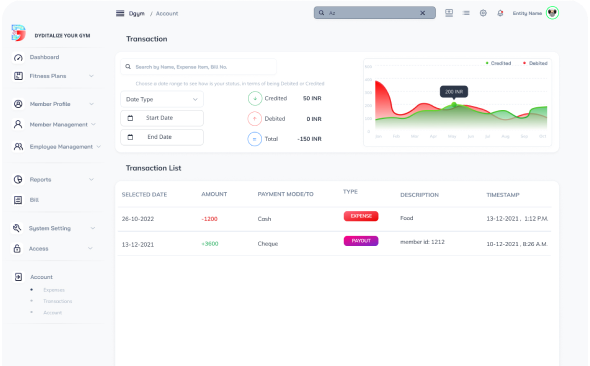590x366 pixels.
Task: Toggle the Debited chart legend
Action: (x=535, y=63)
